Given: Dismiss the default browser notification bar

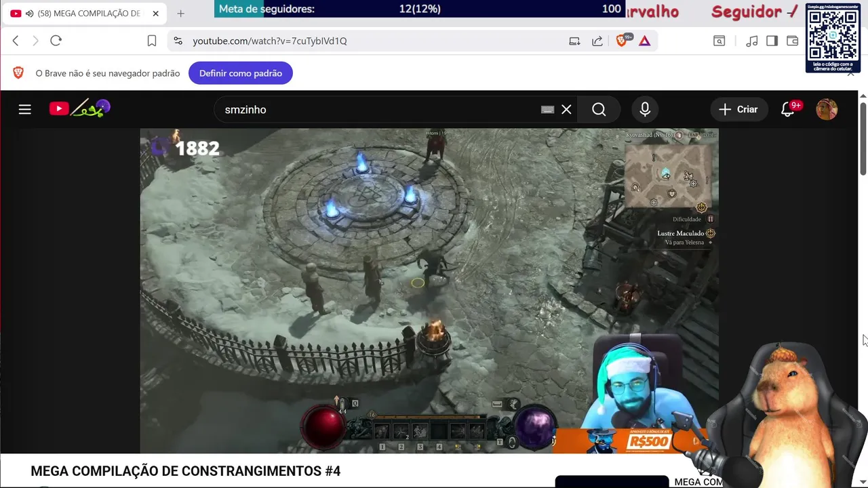Looking at the screenshot, I should [x=851, y=73].
